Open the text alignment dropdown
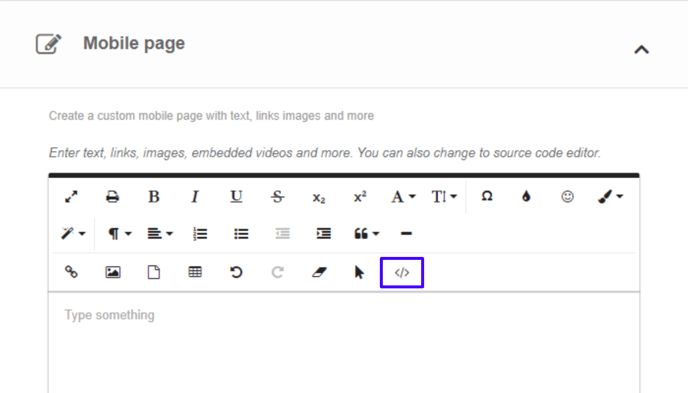The width and height of the screenshot is (688, 393). (160, 233)
